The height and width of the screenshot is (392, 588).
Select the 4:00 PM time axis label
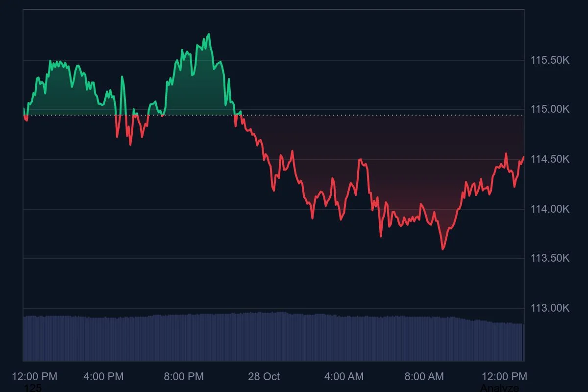pyautogui.click(x=104, y=377)
